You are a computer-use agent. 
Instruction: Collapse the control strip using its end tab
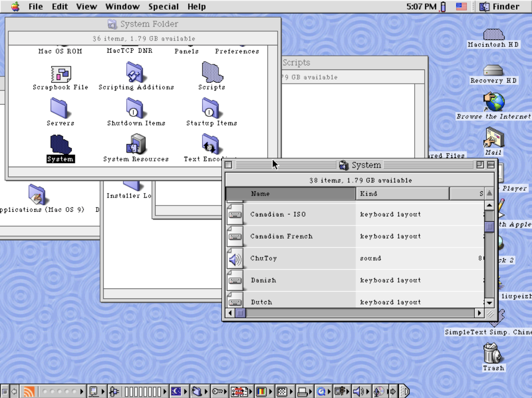coord(404,391)
